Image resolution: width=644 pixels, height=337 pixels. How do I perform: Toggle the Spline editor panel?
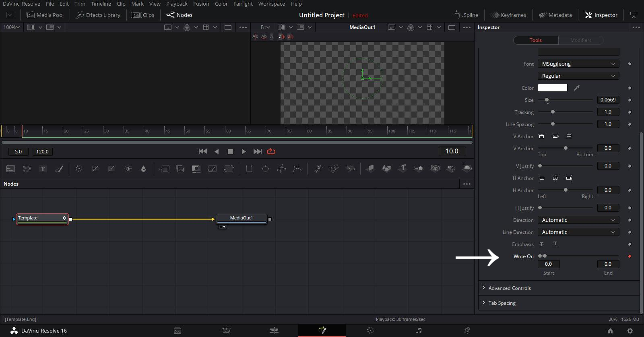466,15
